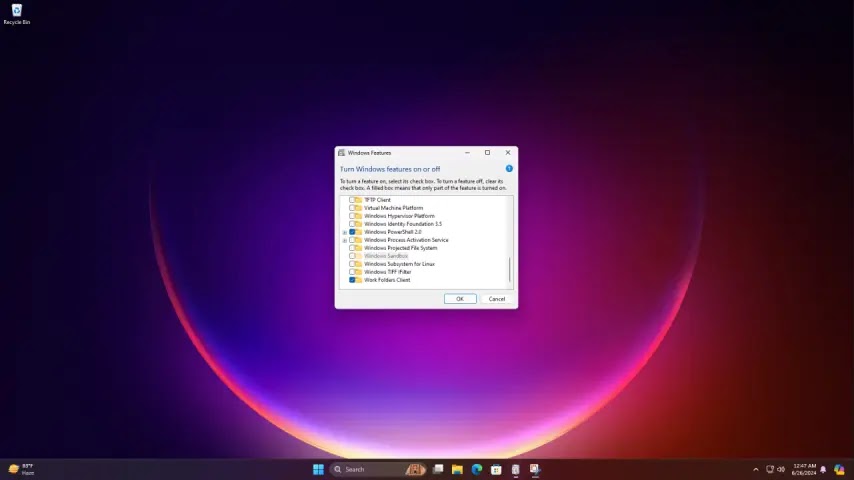Uncheck the Work Folders Client checkbox
This screenshot has height=480, width=854.
pos(352,280)
